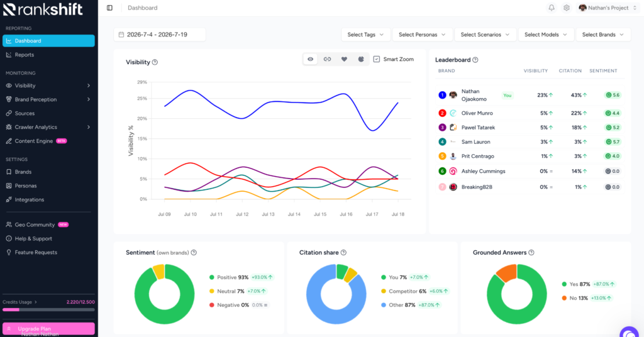
Task: Collapse sidebar using panel toggle icon
Action: click(x=109, y=8)
